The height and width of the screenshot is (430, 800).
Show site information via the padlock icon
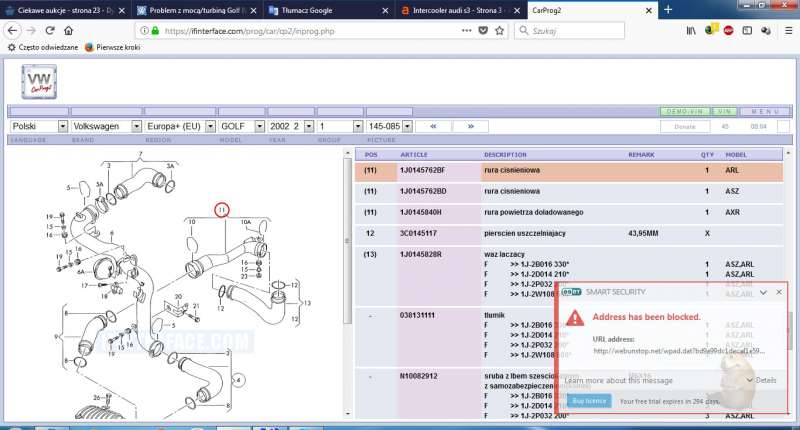(x=155, y=31)
